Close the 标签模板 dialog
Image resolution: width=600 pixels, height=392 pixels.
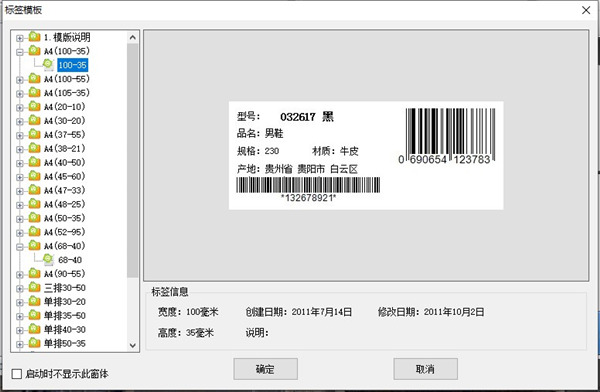tap(585, 10)
